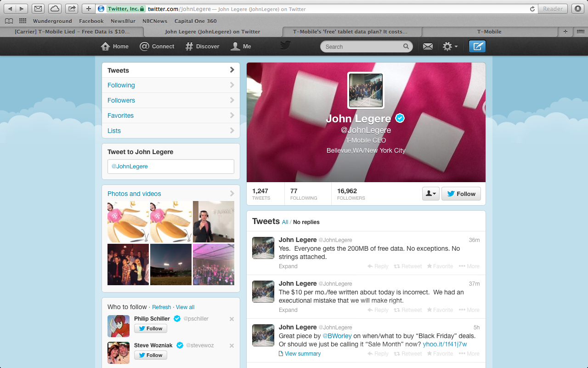Open Lists in sidebar
588x368 pixels.
[x=171, y=131]
